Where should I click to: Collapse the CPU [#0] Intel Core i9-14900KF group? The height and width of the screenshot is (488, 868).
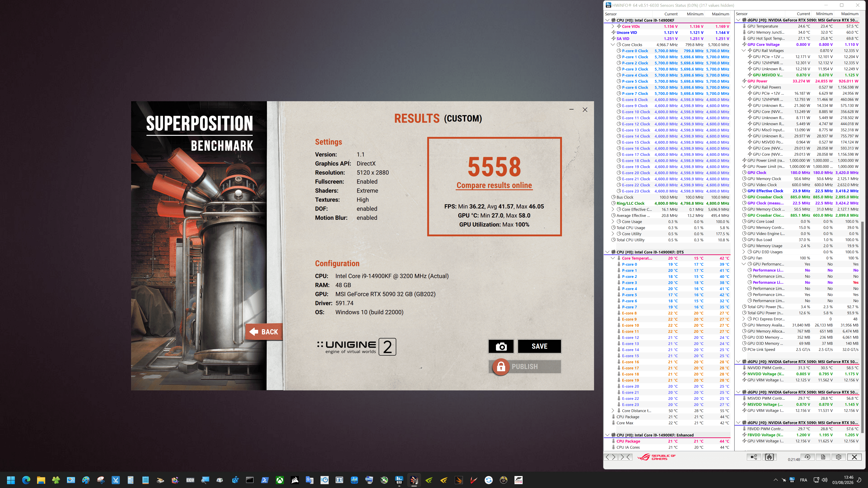point(608,20)
